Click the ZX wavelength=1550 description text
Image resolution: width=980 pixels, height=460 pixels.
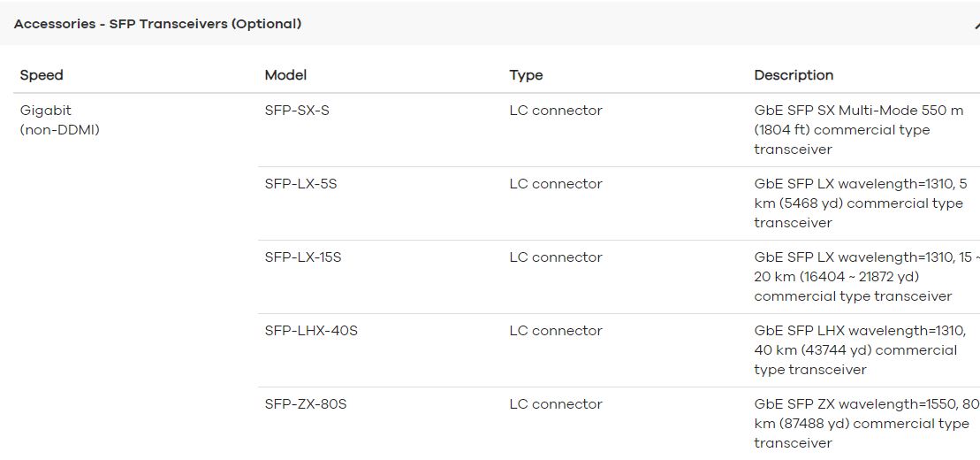pos(867,424)
